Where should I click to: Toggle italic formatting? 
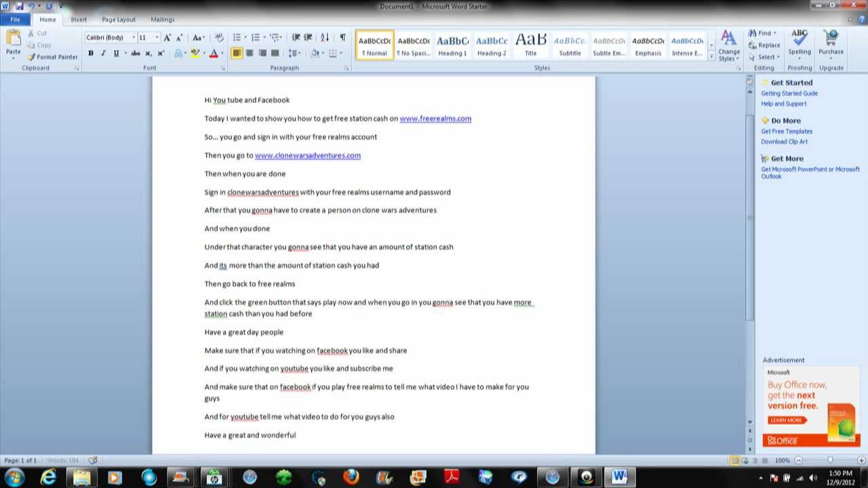point(103,53)
